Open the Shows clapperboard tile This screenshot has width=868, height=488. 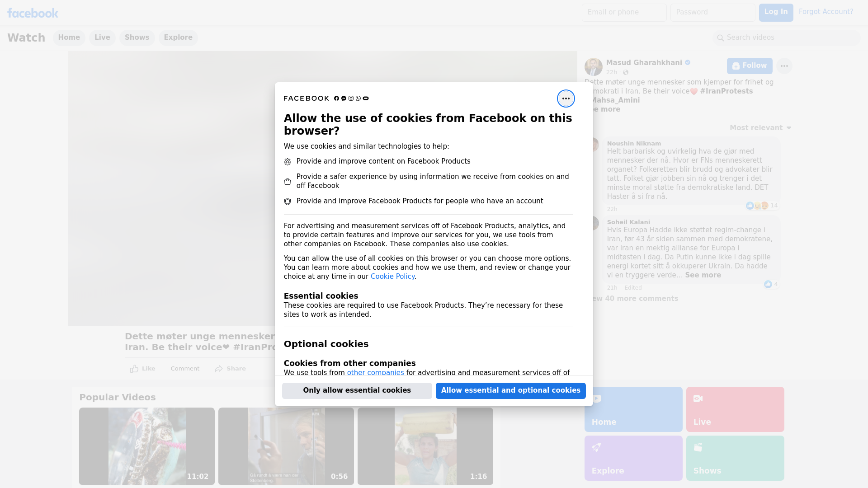735,458
